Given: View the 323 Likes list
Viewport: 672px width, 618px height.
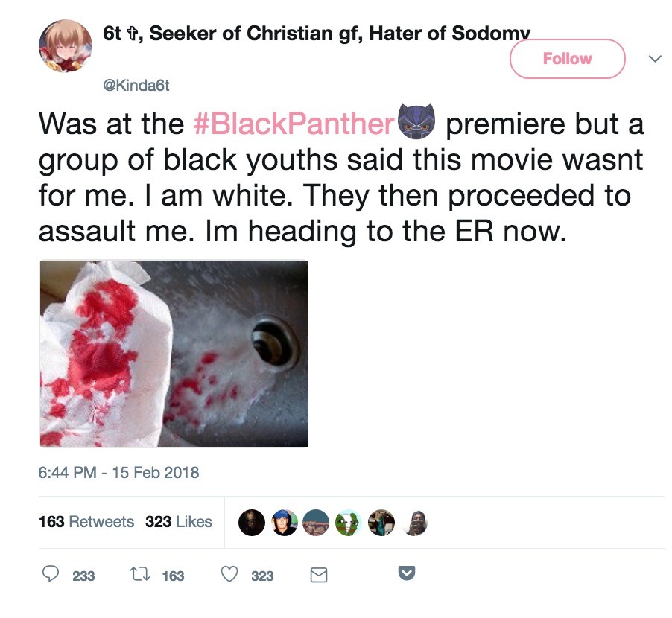Looking at the screenshot, I should click(x=179, y=522).
